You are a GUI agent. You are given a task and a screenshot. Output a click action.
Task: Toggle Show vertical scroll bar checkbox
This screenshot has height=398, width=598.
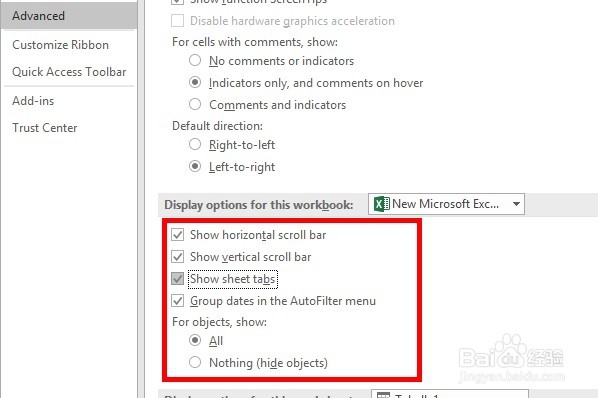coord(177,257)
